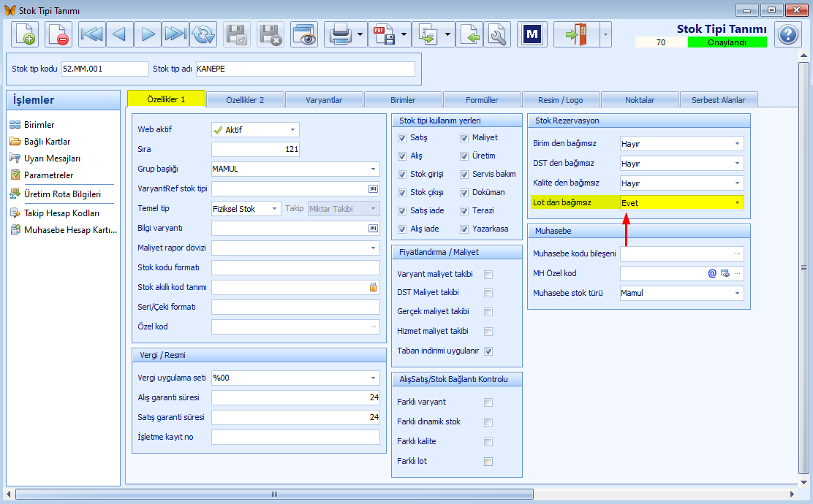Click the printer toolbar icon
The height and width of the screenshot is (504, 813).
coord(340,35)
